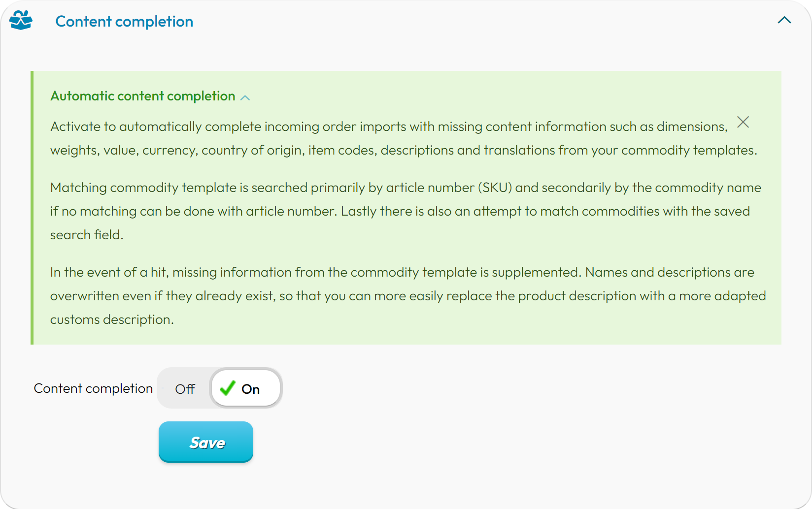Click the green checkmark icon beside On
The width and height of the screenshot is (812, 509).
point(227,388)
